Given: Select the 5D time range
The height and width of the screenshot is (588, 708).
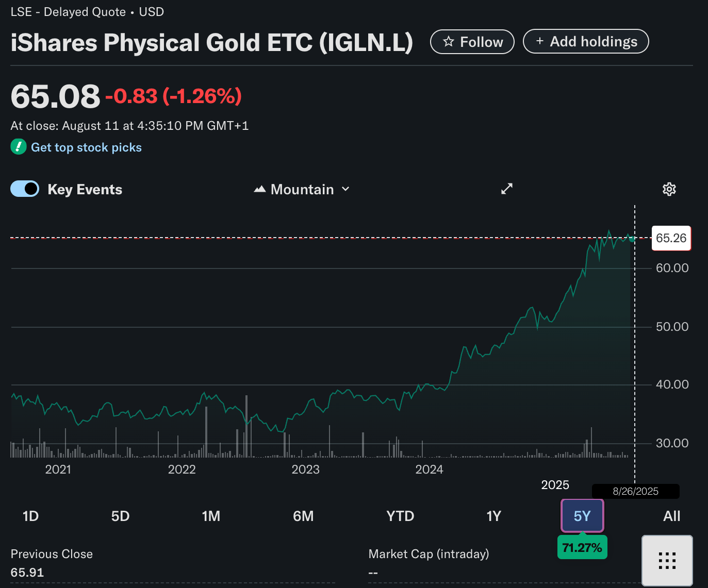Looking at the screenshot, I should [120, 516].
